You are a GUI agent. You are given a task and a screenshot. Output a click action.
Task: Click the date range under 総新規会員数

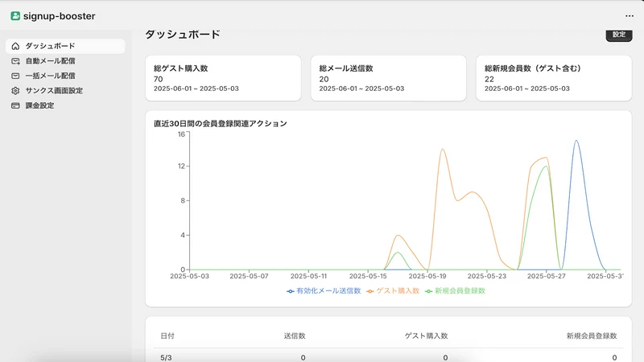pyautogui.click(x=527, y=88)
